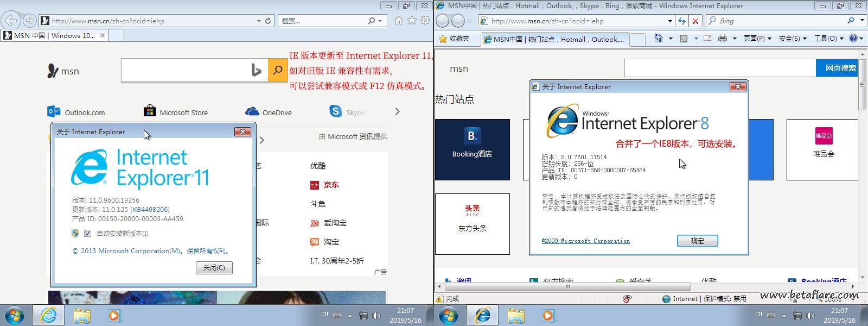
Task: Click the IE11 refresh icon in address bar
Action: pos(268,21)
